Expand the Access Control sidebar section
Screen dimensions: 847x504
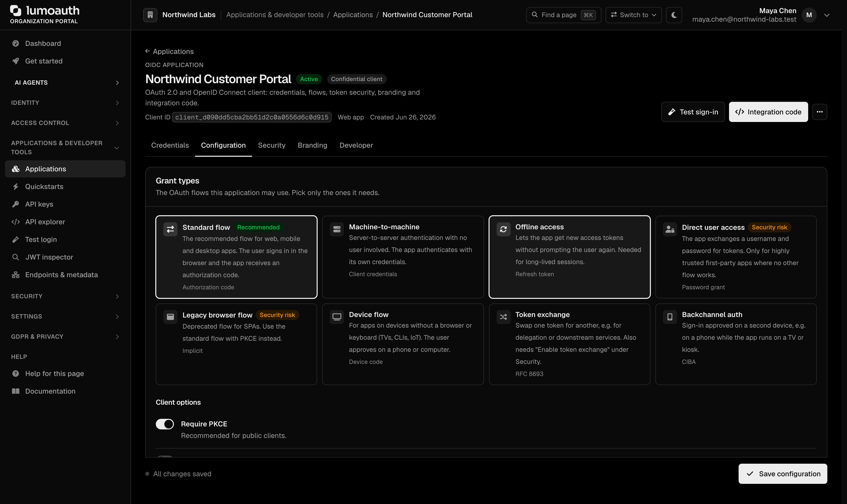pyautogui.click(x=65, y=123)
